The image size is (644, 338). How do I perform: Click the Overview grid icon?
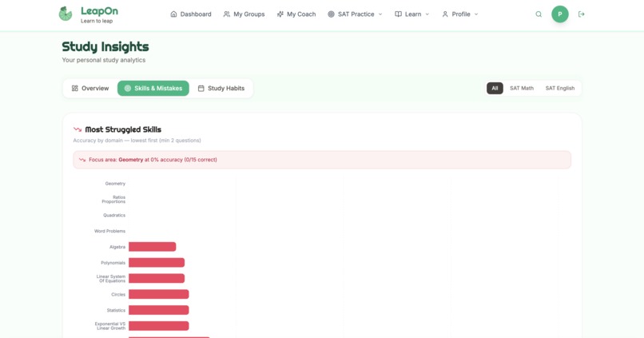pyautogui.click(x=75, y=89)
